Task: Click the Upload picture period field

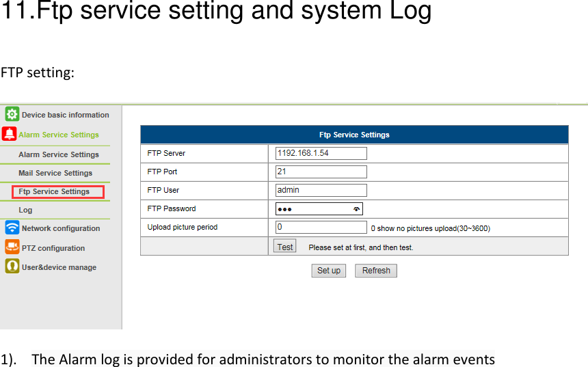Action: (x=321, y=227)
